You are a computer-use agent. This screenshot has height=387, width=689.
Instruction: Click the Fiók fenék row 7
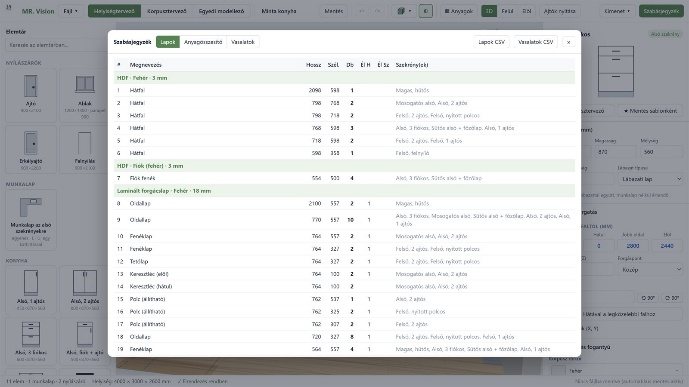344,178
